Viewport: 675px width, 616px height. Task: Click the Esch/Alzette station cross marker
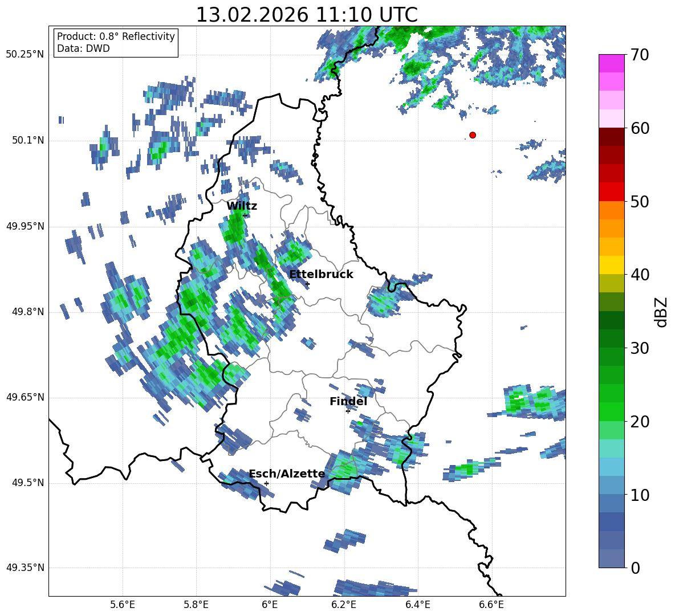(x=266, y=483)
